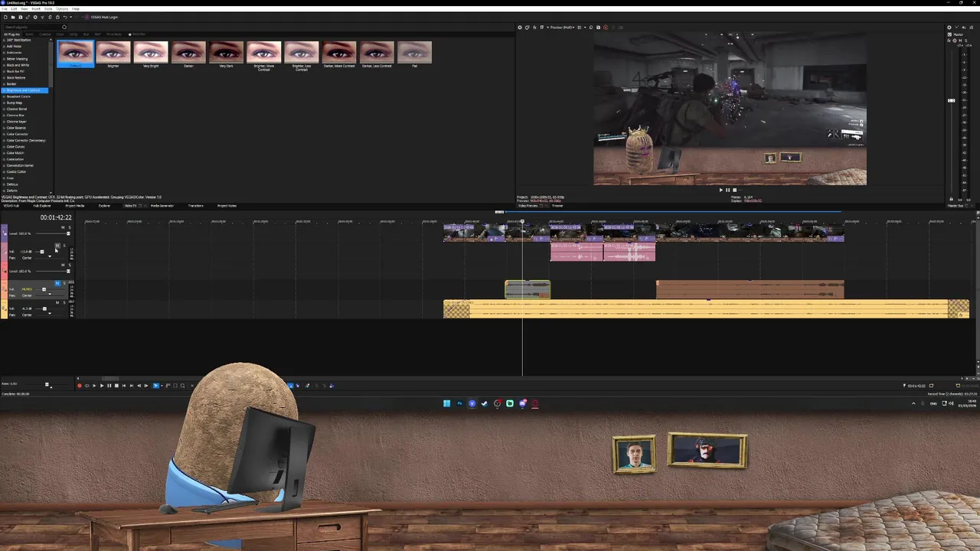Open the Preview (Half) quality dropdown
This screenshot has width=980, height=551.
pyautogui.click(x=562, y=28)
